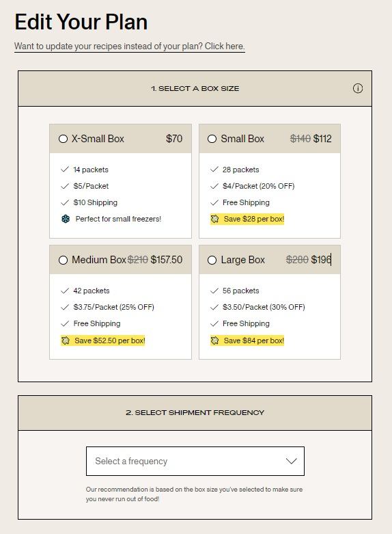This screenshot has height=534, width=392.
Task: Choose the Medium Box radio option
Action: (x=63, y=260)
